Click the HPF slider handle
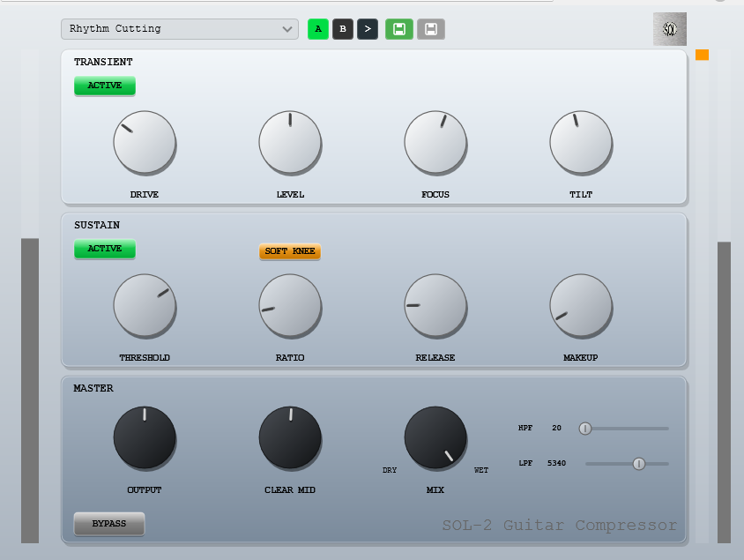The image size is (744, 560). (x=584, y=429)
